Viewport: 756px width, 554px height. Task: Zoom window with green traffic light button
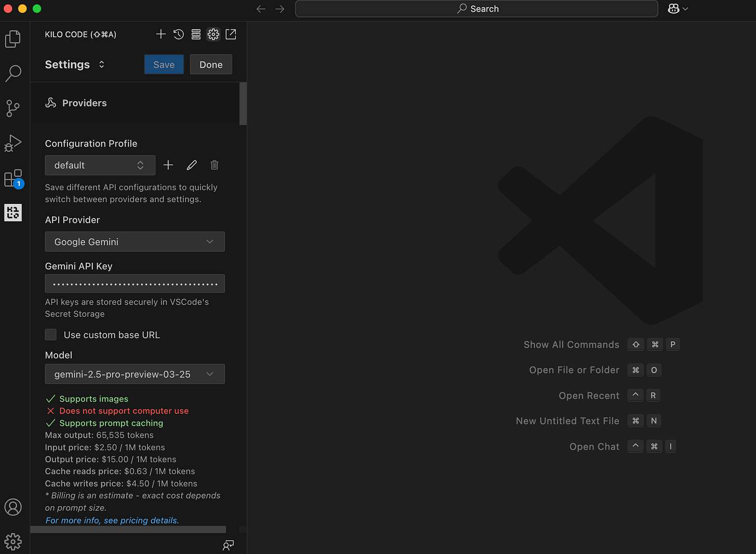37,8
